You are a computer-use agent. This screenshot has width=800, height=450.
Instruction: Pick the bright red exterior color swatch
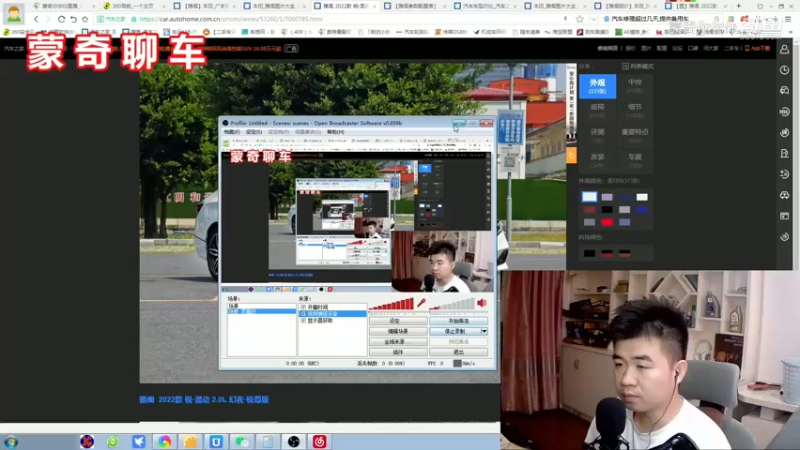pyautogui.click(x=607, y=222)
